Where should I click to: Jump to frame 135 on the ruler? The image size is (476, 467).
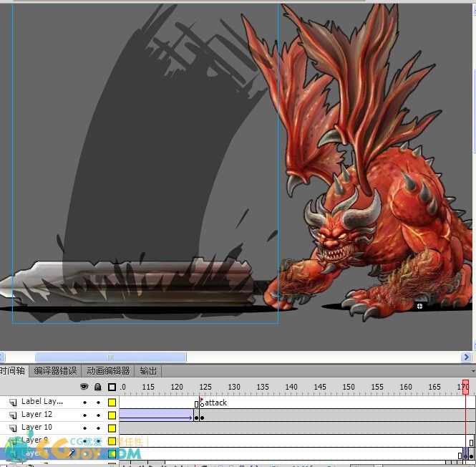click(263, 387)
